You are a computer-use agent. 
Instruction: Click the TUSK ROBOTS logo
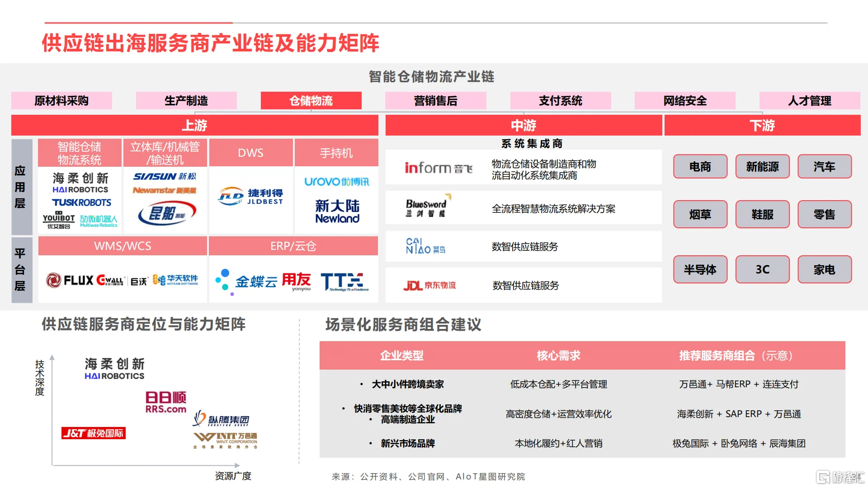click(x=81, y=202)
